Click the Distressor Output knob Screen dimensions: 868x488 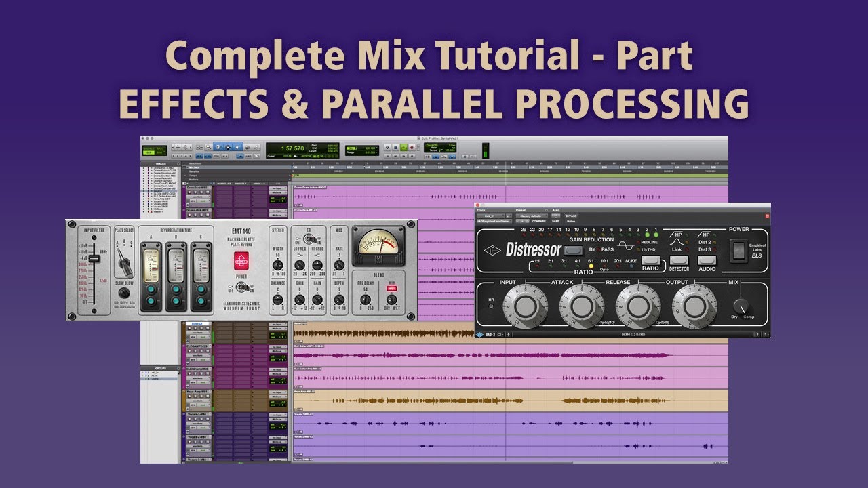coord(694,306)
